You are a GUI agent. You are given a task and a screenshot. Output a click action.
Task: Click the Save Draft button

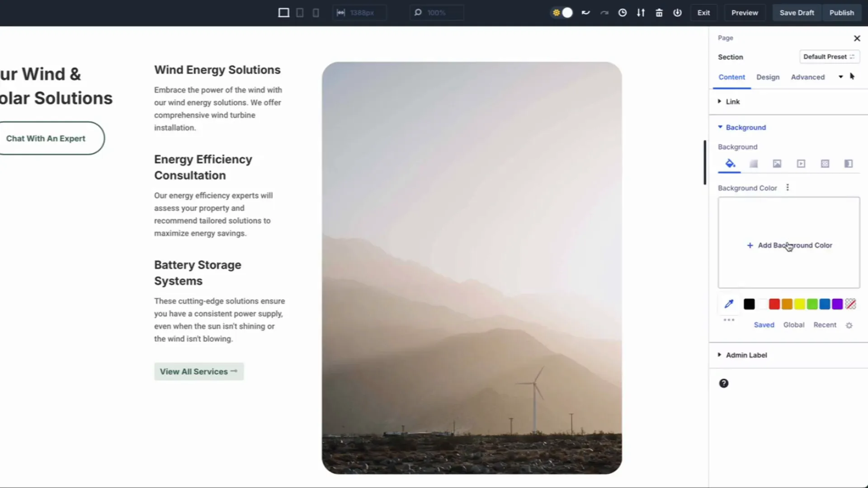click(797, 13)
